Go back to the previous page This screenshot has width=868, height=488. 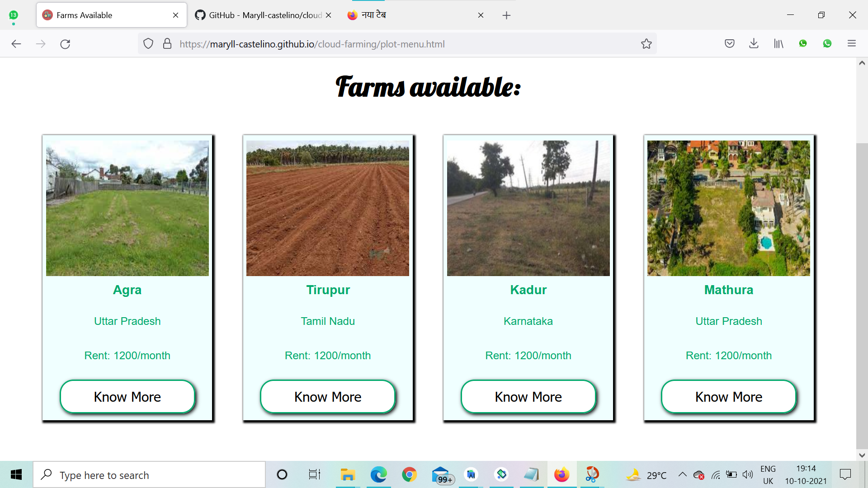(x=16, y=44)
